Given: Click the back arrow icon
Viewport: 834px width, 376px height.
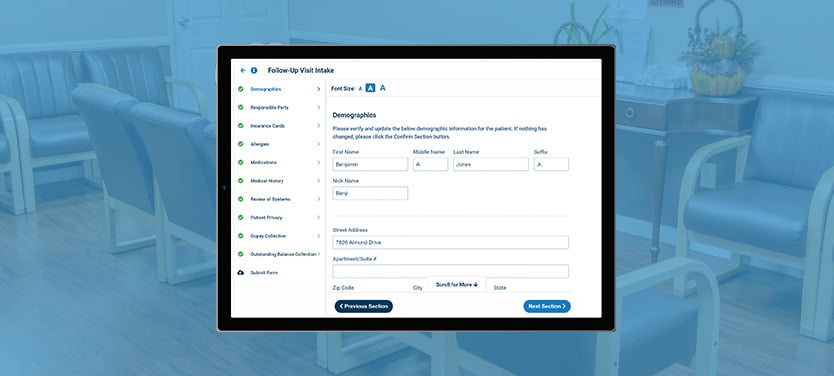Looking at the screenshot, I should click(243, 70).
